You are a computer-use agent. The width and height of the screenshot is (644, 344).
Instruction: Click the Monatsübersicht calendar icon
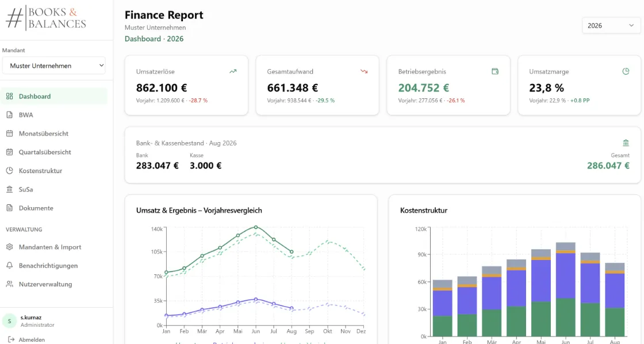coord(9,133)
